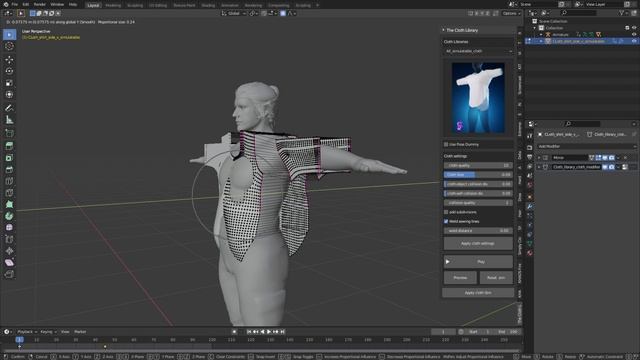
Task: Open the Window menu
Action: [57, 4]
